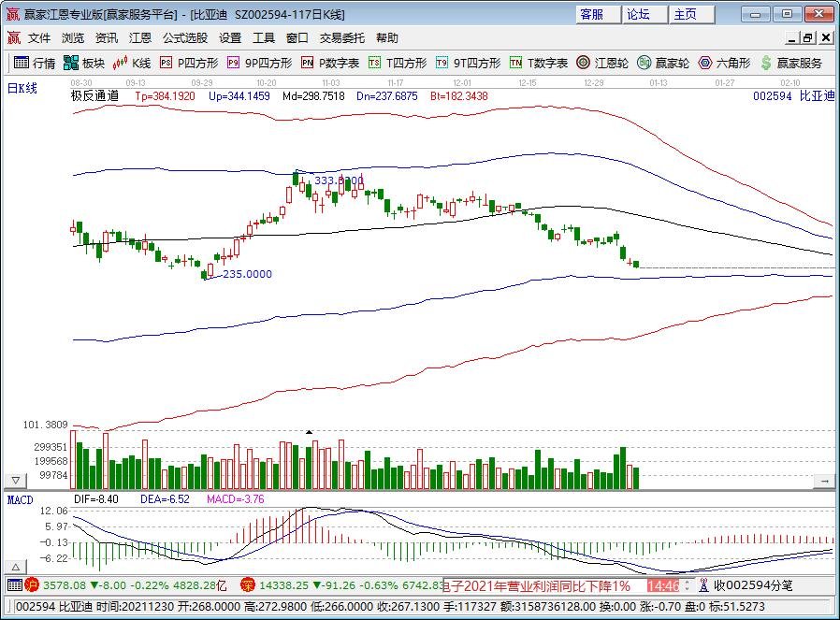The height and width of the screenshot is (620, 840).
Task: Click the 江恩轮 circular icon
Action: pos(583,63)
